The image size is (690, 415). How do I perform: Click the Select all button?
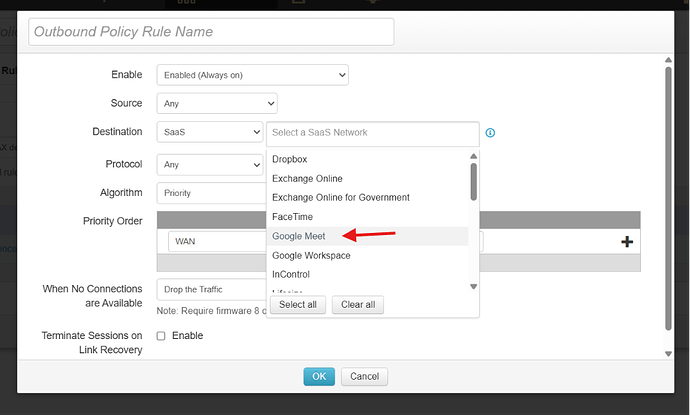pos(298,305)
